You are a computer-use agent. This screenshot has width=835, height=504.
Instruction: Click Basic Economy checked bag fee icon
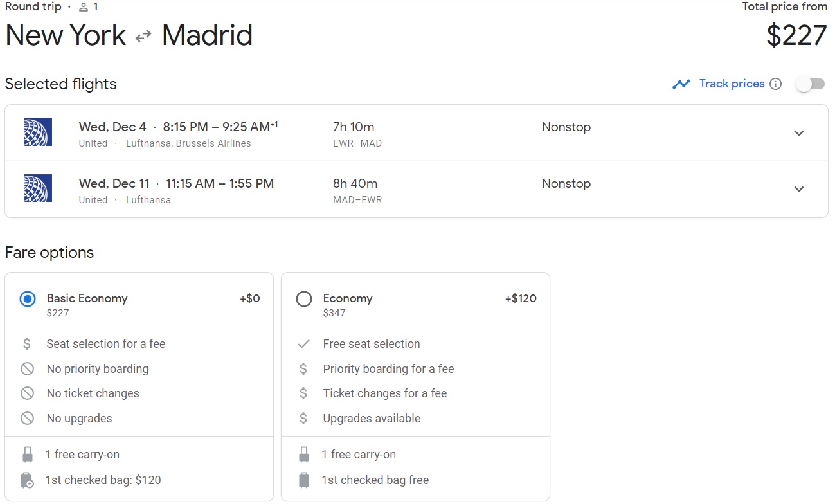(28, 480)
